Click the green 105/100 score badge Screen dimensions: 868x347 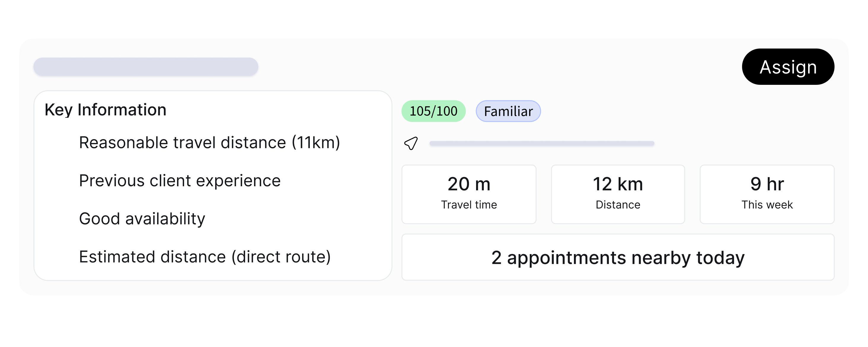pyautogui.click(x=433, y=111)
